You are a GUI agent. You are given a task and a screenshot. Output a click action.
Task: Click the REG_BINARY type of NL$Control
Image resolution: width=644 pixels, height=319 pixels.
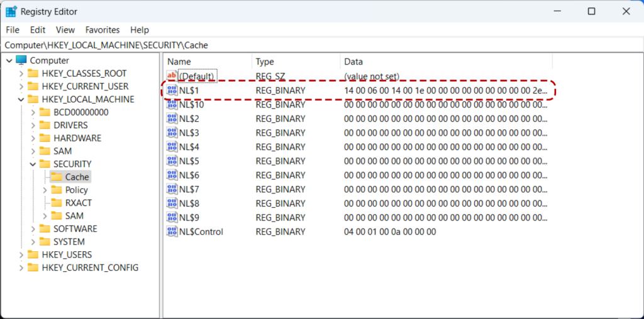click(280, 232)
